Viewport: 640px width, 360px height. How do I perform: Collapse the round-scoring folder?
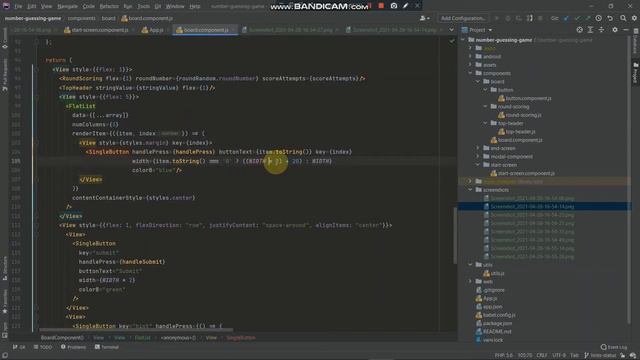point(486,107)
